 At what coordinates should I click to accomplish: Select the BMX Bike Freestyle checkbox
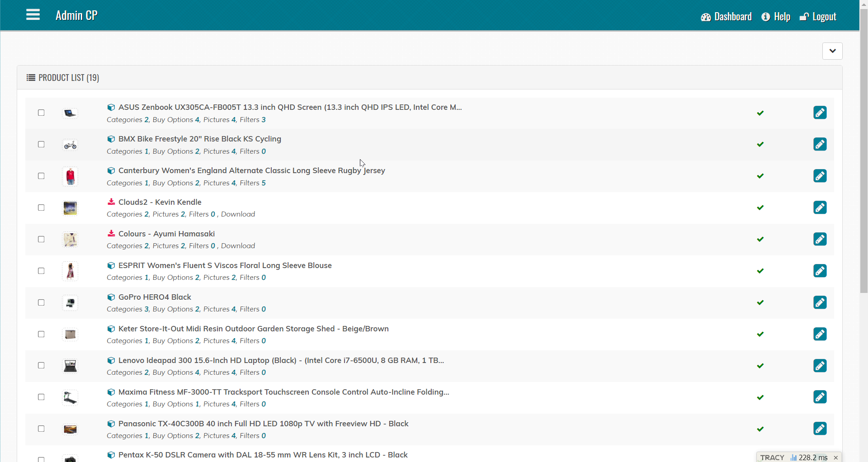41,144
